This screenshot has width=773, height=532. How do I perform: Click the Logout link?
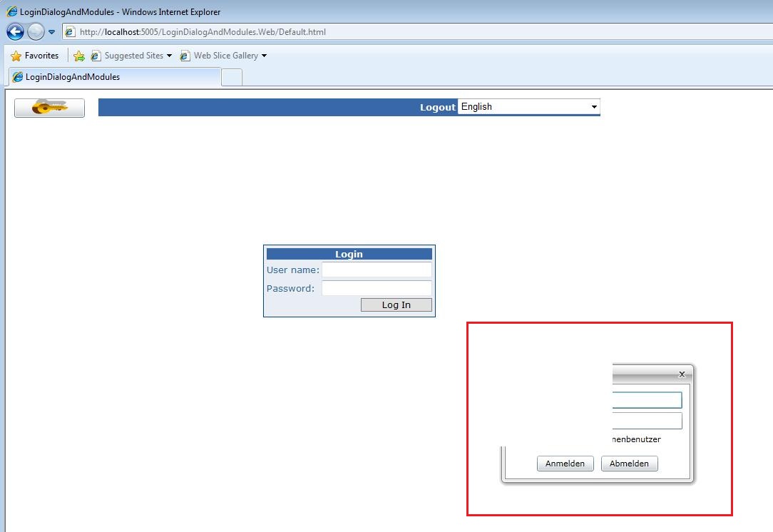click(437, 107)
